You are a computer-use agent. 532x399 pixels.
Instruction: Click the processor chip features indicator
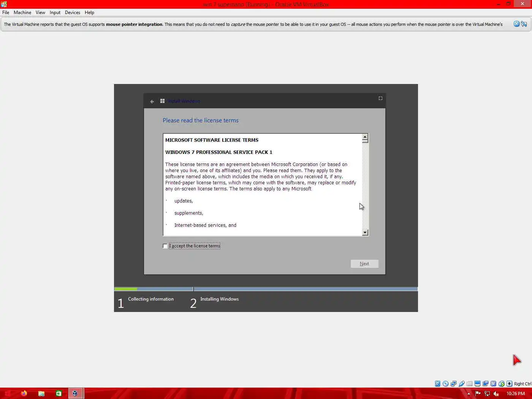pyautogui.click(x=493, y=384)
